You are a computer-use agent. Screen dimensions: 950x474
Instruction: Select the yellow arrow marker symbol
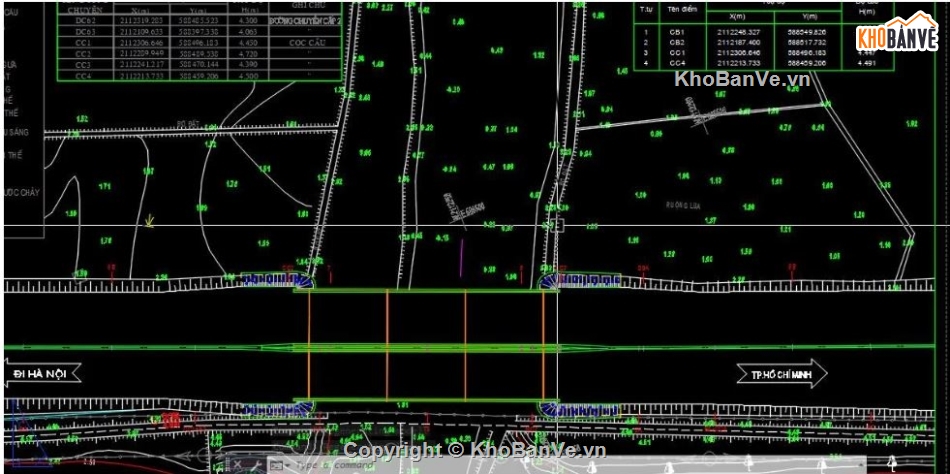[x=149, y=221]
